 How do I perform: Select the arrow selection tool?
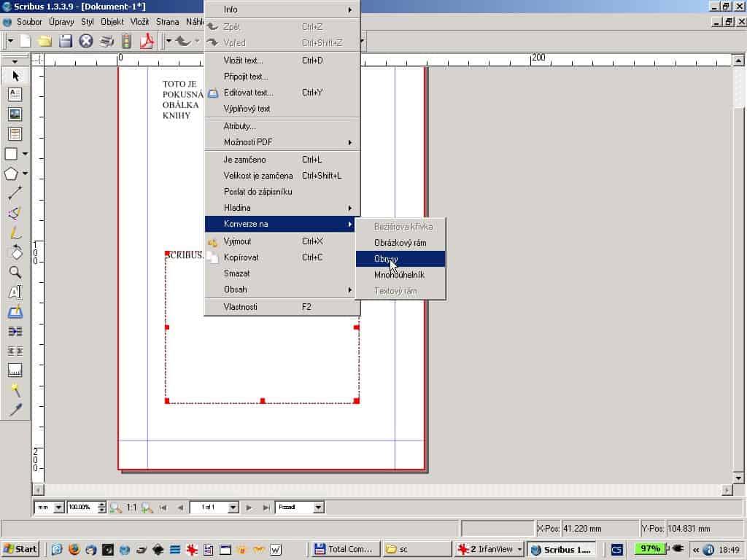[15, 76]
